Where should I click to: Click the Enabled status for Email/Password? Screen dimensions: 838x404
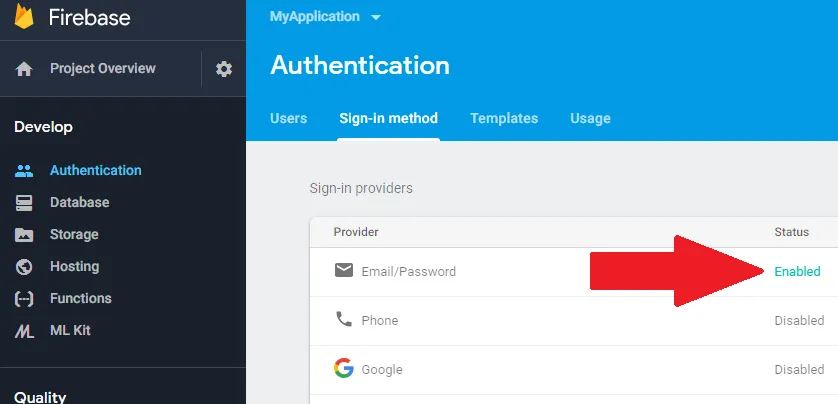(797, 271)
